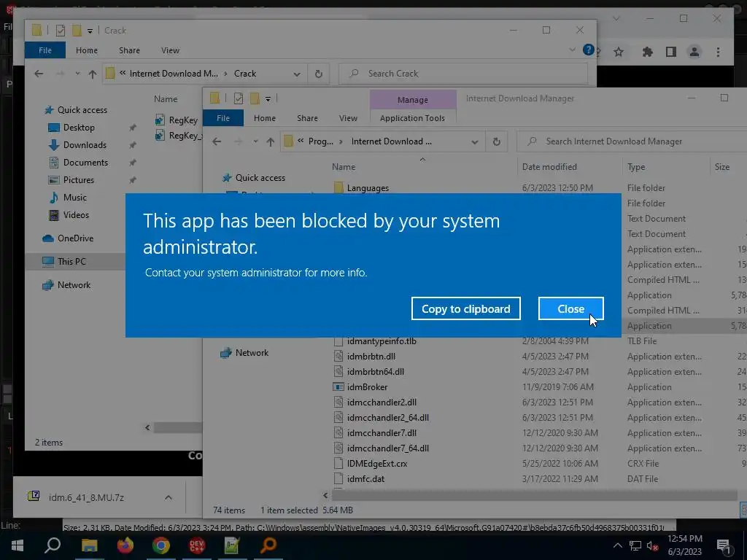Open View tab in Crack window
The width and height of the screenshot is (747, 560).
pyautogui.click(x=170, y=50)
